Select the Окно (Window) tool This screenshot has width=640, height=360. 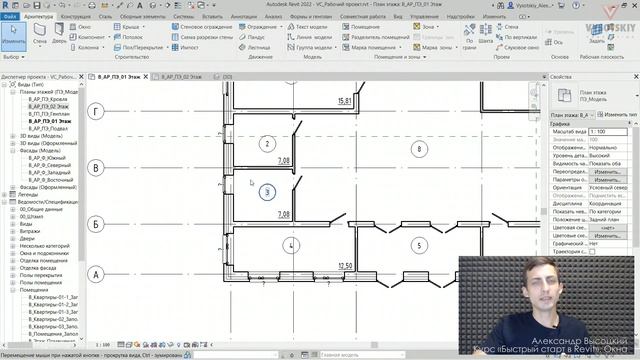click(80, 27)
